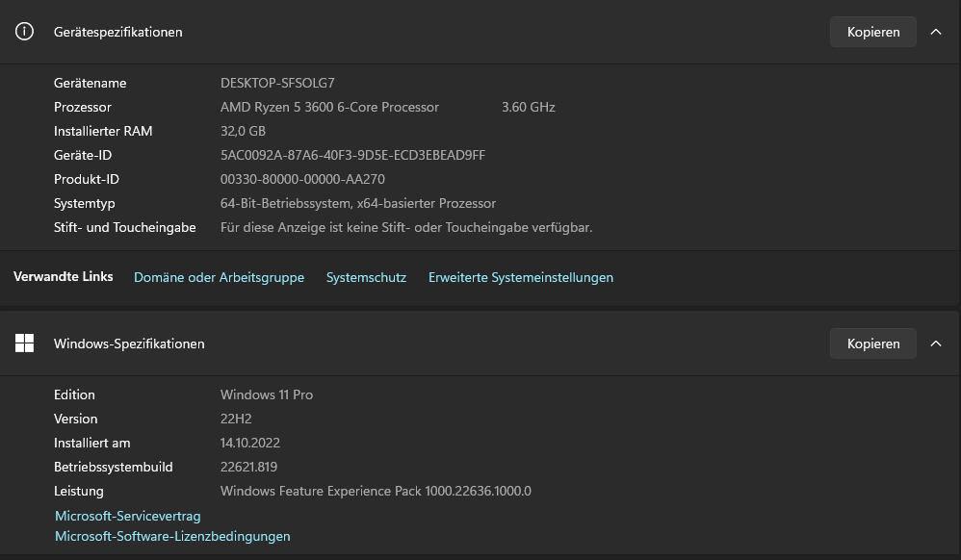Screen dimensions: 961x560
Task: Click the Geräte-ID value starting with 5AC0092A
Action: 352,155
